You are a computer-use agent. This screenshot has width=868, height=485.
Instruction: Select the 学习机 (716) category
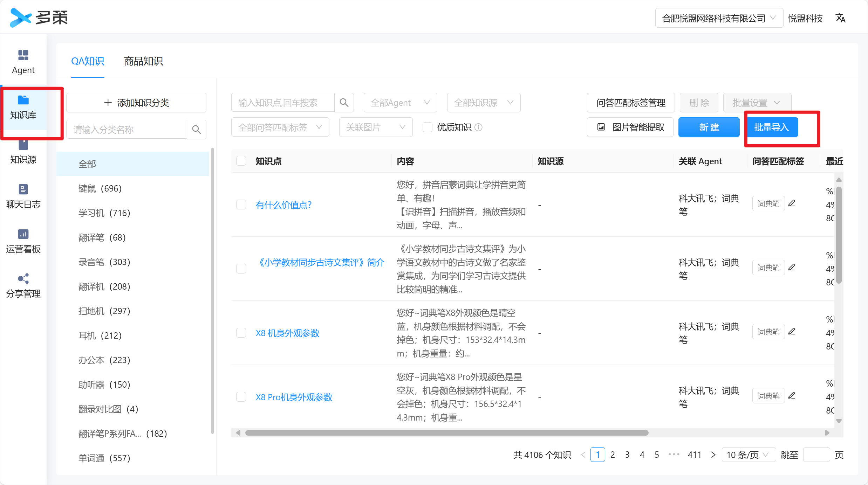(x=132, y=213)
